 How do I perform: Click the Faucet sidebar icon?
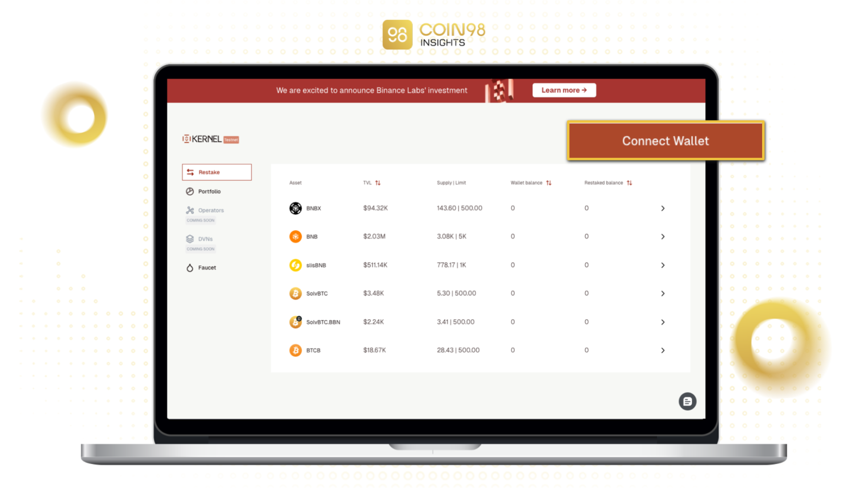(x=190, y=267)
